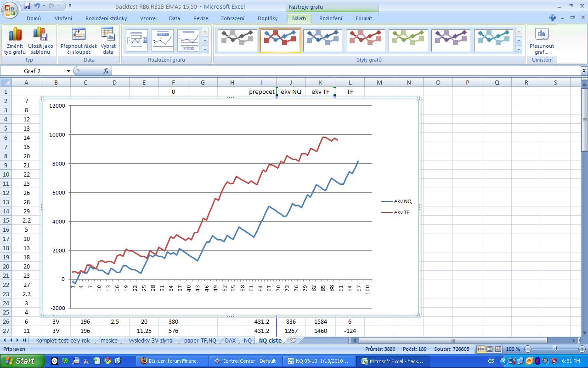Screen dimensions: 588x372
Task: Click the formula bar input field
Action: pos(345,71)
